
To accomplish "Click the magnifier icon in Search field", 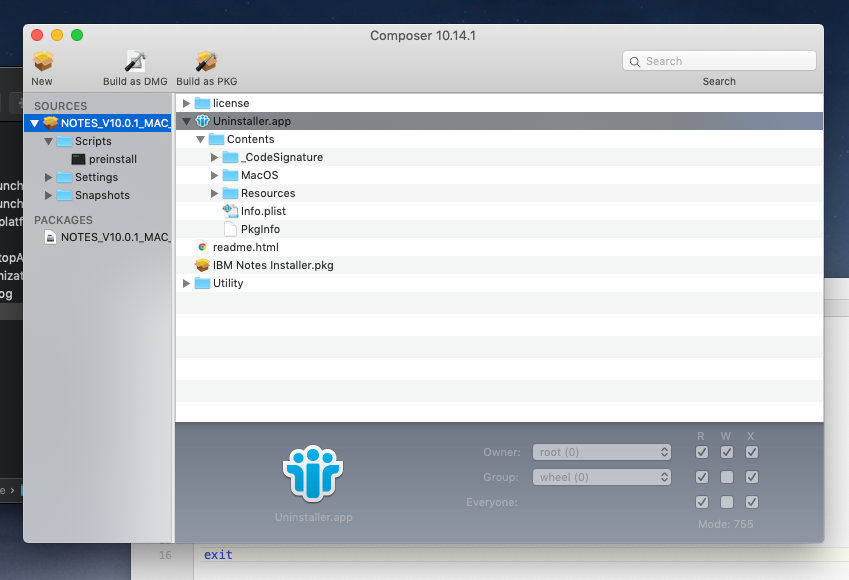I will [635, 62].
